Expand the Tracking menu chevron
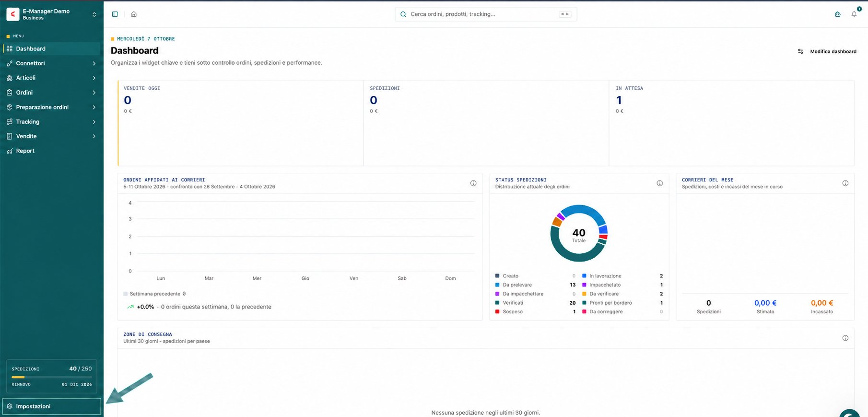868x417 pixels. (x=94, y=122)
